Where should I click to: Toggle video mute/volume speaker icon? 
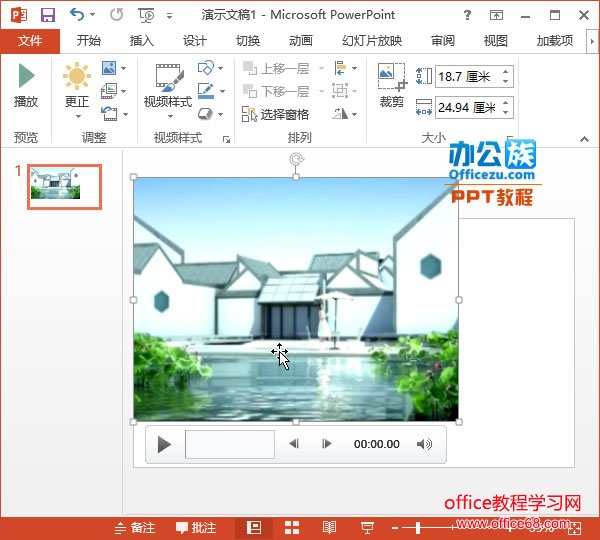[x=424, y=444]
